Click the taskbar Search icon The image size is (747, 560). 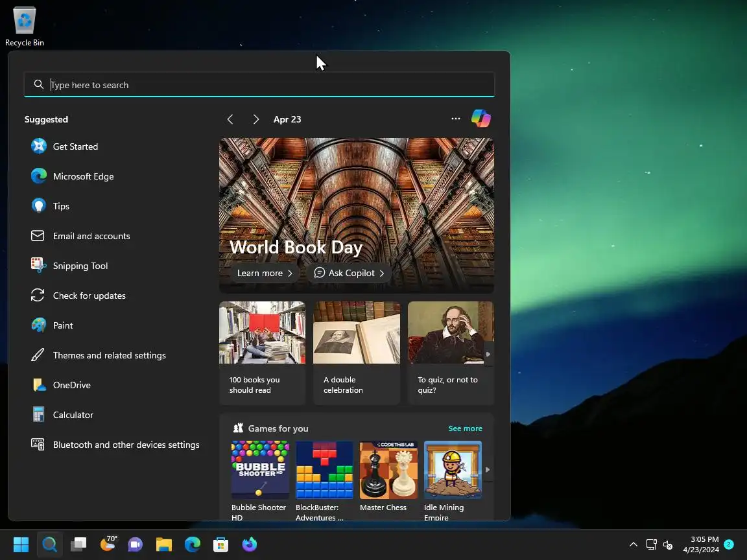coord(49,544)
